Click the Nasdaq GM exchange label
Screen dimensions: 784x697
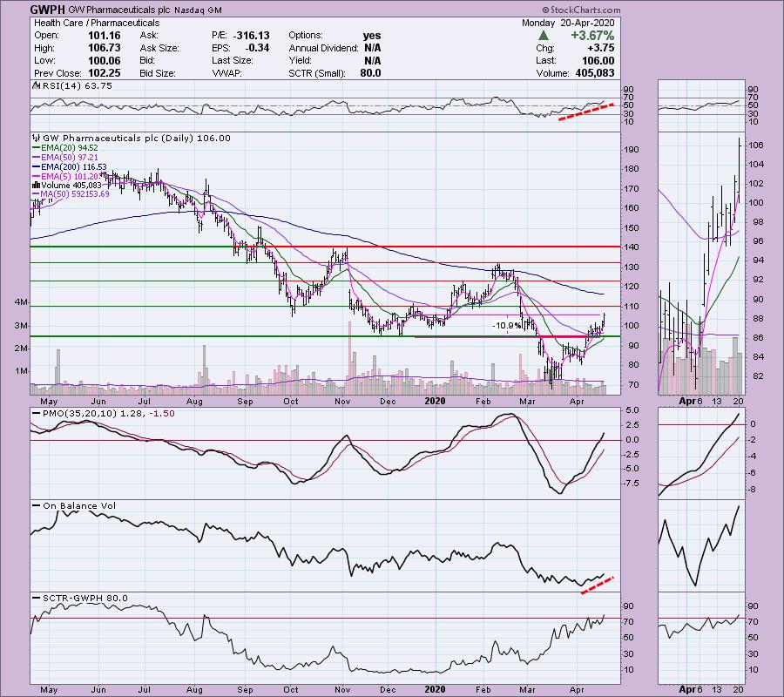point(198,10)
